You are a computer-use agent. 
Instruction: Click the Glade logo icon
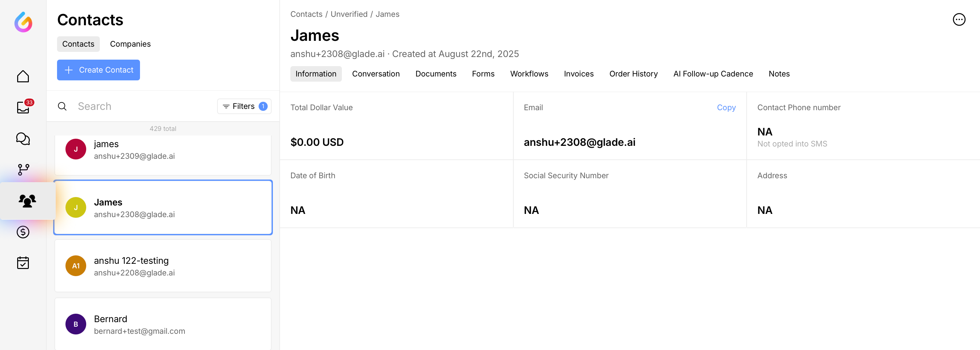tap(23, 22)
